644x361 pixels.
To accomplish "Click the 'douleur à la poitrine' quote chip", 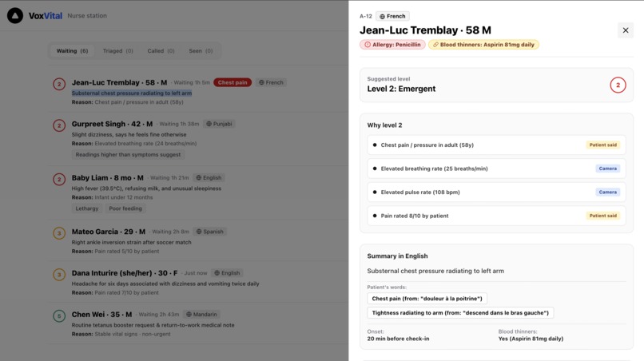I will coord(427,299).
